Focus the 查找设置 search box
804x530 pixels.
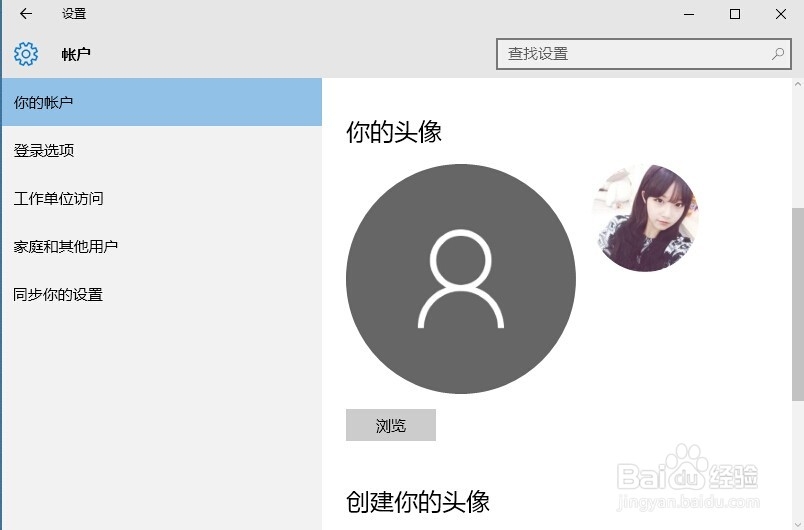click(x=644, y=54)
